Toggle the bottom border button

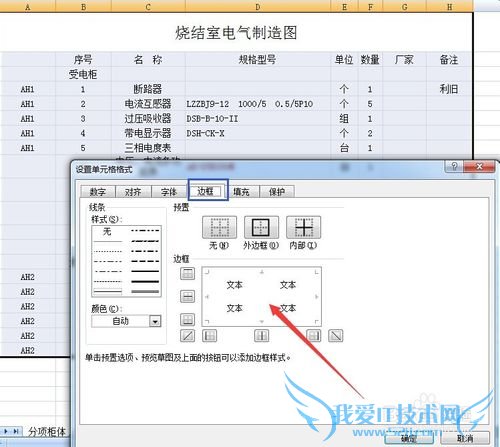[x=187, y=319]
